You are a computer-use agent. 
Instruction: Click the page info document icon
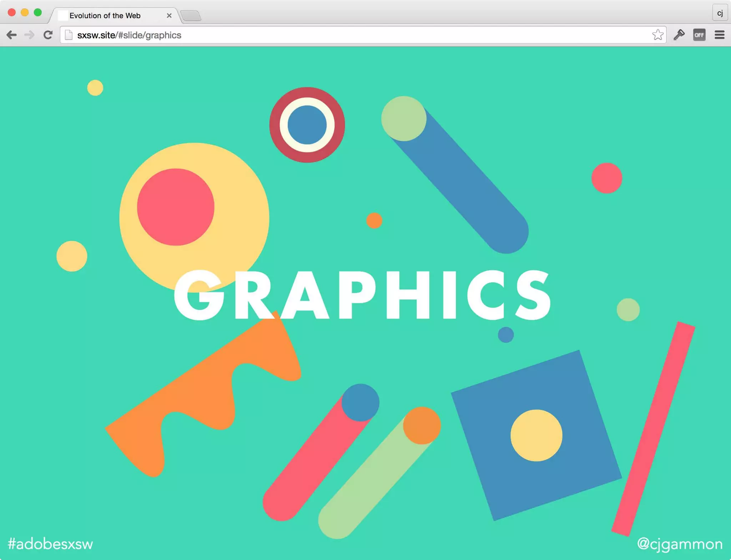(x=69, y=35)
